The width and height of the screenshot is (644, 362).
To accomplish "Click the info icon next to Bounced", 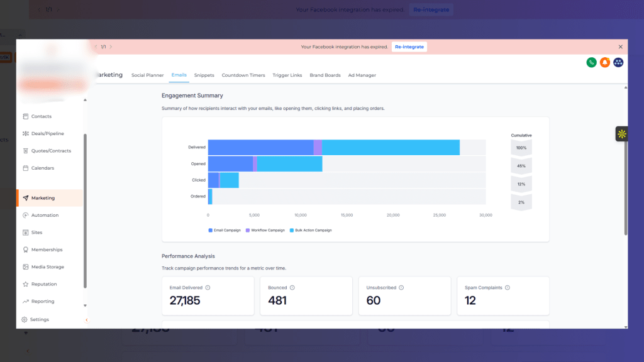I will [x=292, y=288].
